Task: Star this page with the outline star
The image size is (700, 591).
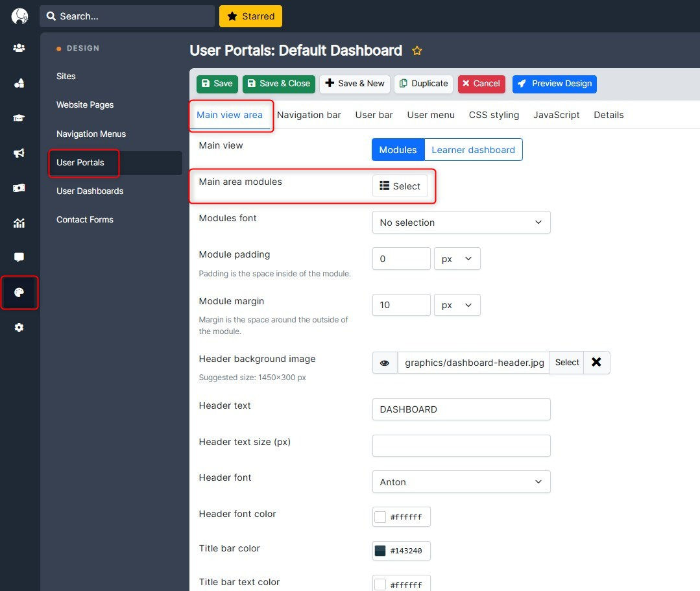Action: click(417, 51)
